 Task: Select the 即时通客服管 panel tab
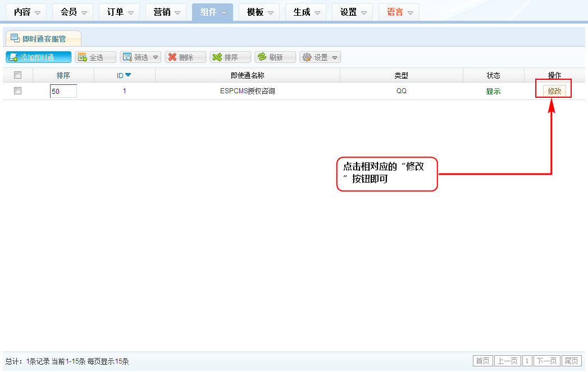coord(43,39)
